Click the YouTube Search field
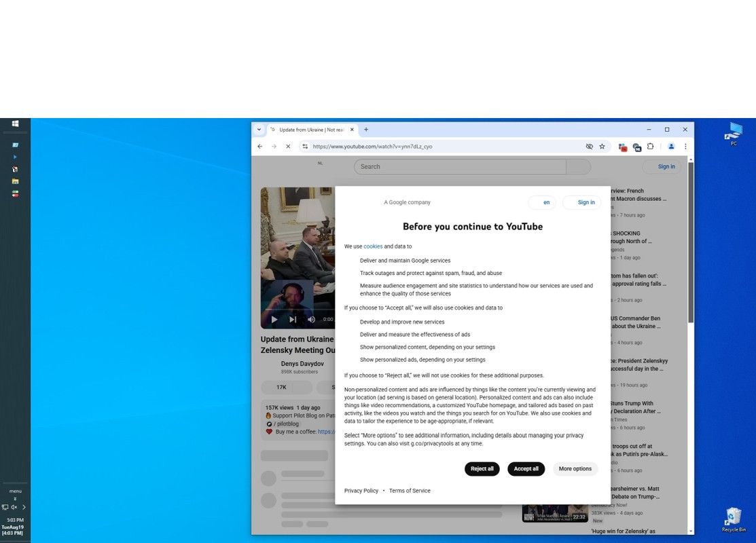 pos(460,167)
